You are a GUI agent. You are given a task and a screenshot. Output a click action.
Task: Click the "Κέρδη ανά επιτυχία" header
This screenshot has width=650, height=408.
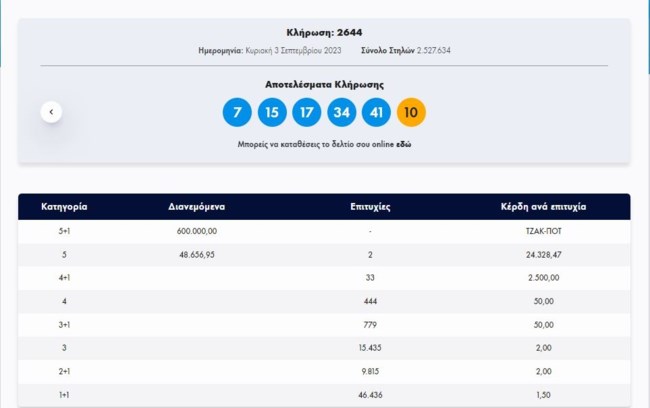click(543, 207)
